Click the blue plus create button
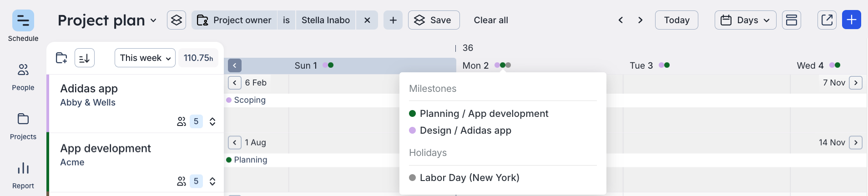 852,20
